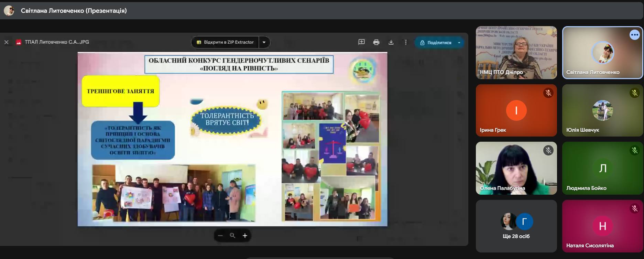Click muted mic icon on Людмила Бойко tile
This screenshot has width=644, height=259.
coord(634,150)
